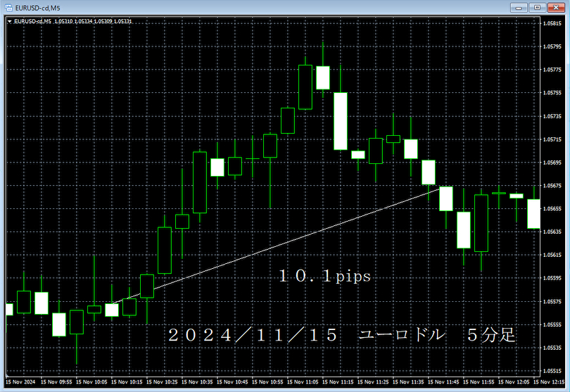This screenshot has height=392, width=570.
Task: Click the 15 Nov 11:25 time label
Action: coord(373,382)
